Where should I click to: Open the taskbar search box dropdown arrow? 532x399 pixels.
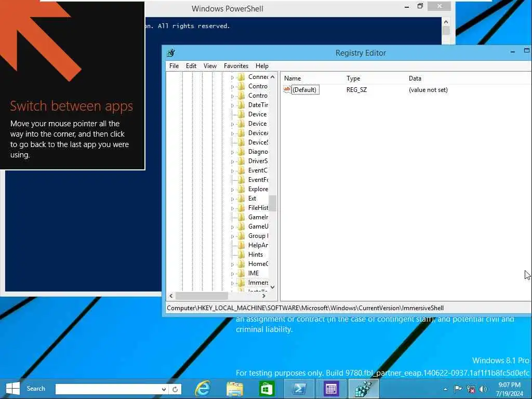[x=164, y=389]
